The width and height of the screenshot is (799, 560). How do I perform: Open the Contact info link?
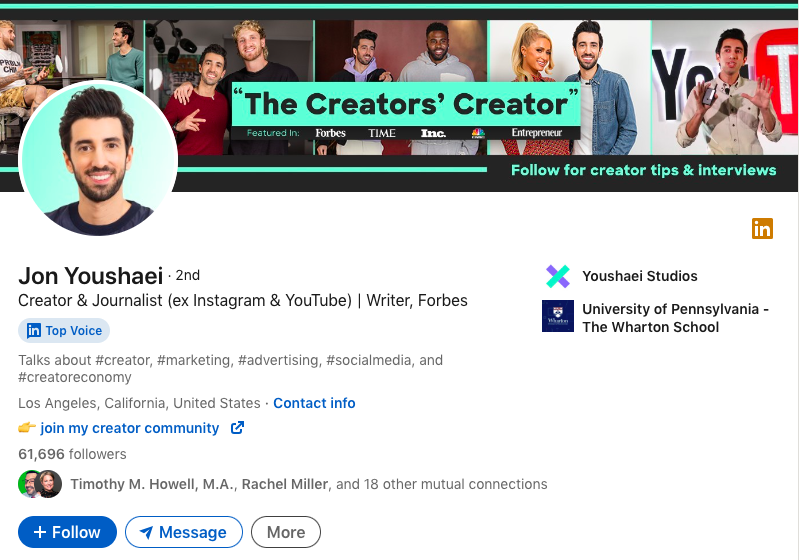click(x=314, y=403)
